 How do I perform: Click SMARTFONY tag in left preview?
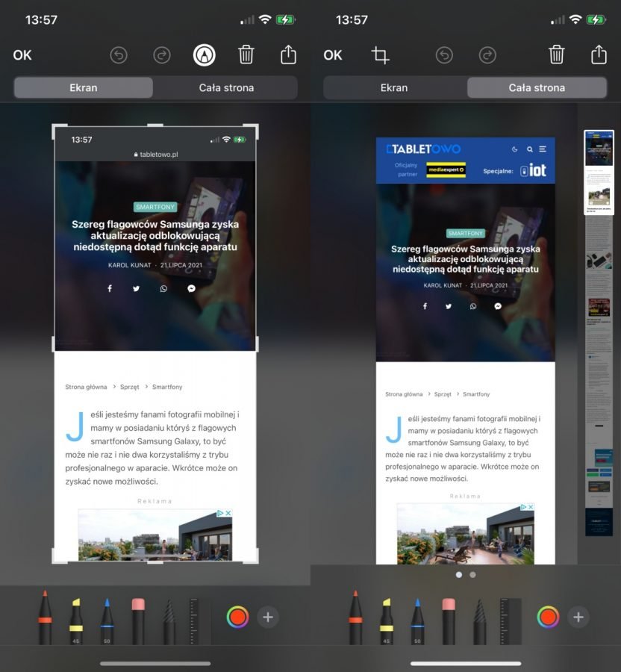pyautogui.click(x=155, y=207)
